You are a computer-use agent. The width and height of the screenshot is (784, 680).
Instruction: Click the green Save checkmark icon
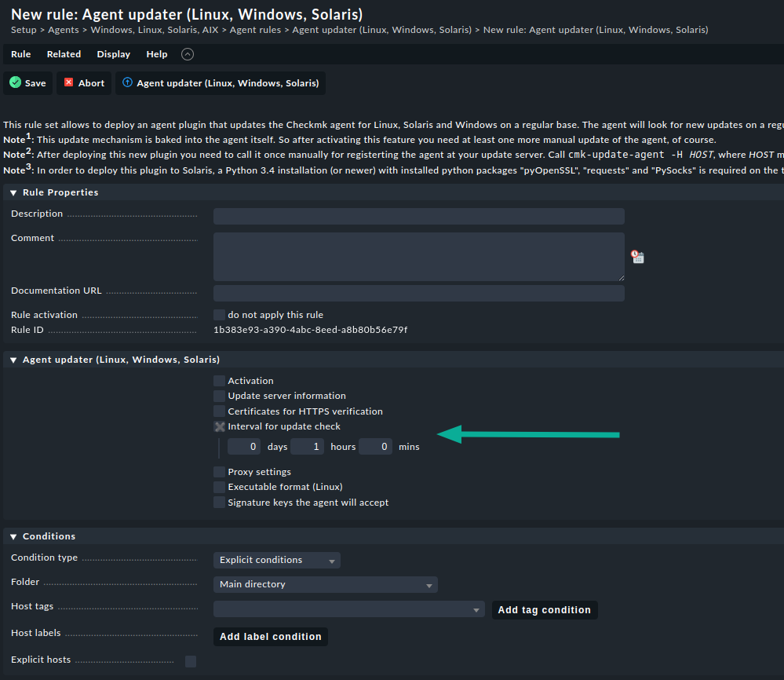[x=13, y=82]
